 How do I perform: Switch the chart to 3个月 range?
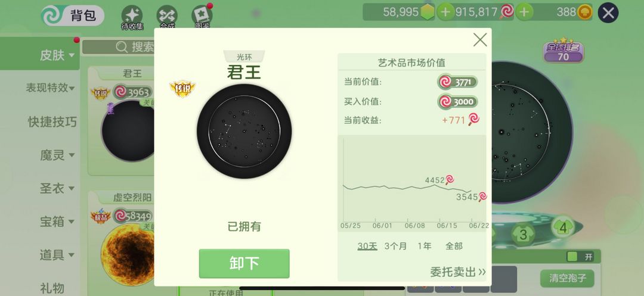point(395,246)
